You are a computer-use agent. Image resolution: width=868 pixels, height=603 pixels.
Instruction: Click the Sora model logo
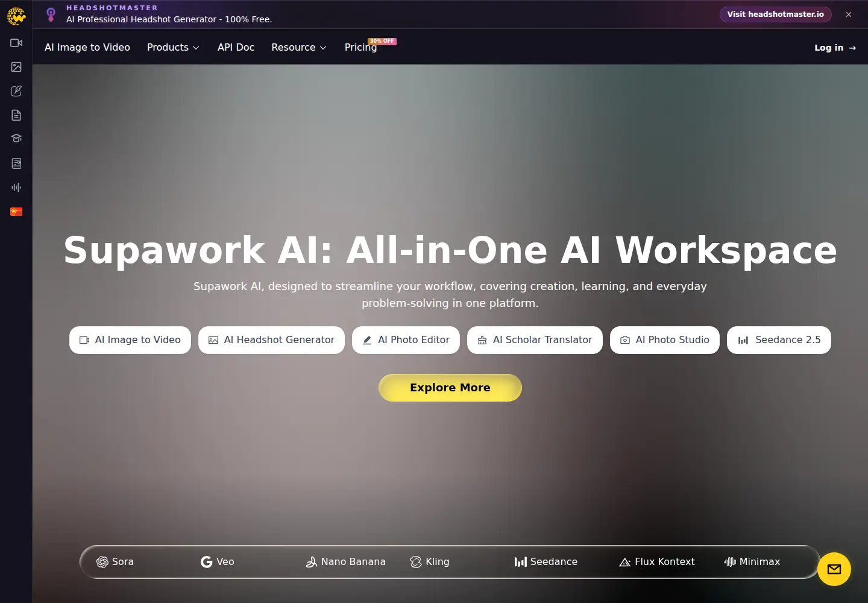point(102,562)
